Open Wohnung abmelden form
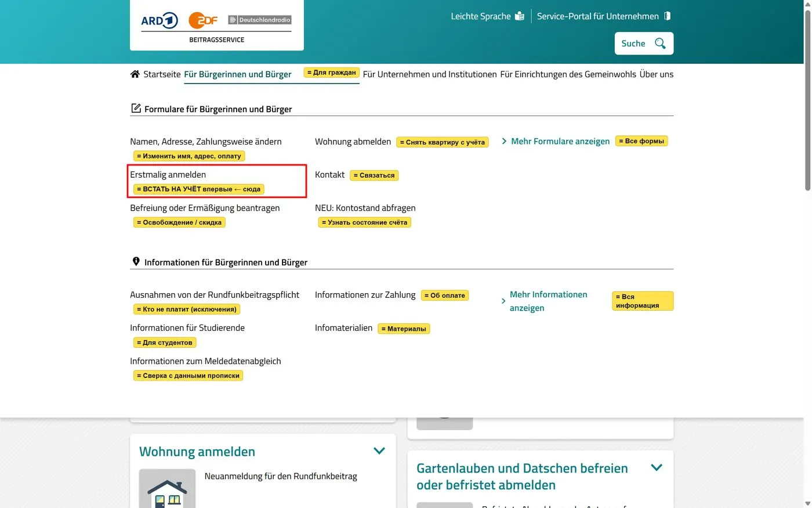The image size is (812, 508). coord(353,142)
